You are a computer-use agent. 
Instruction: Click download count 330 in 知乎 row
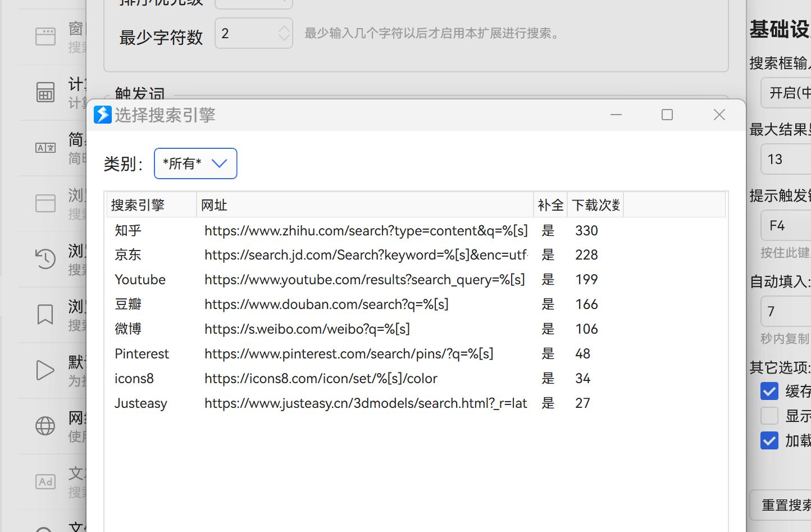tap(586, 230)
